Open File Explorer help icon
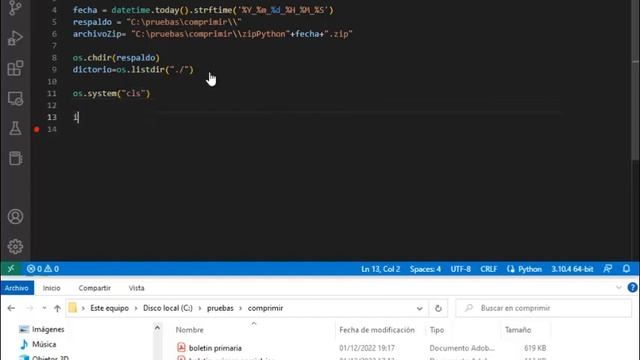640x360 pixels. click(x=632, y=288)
